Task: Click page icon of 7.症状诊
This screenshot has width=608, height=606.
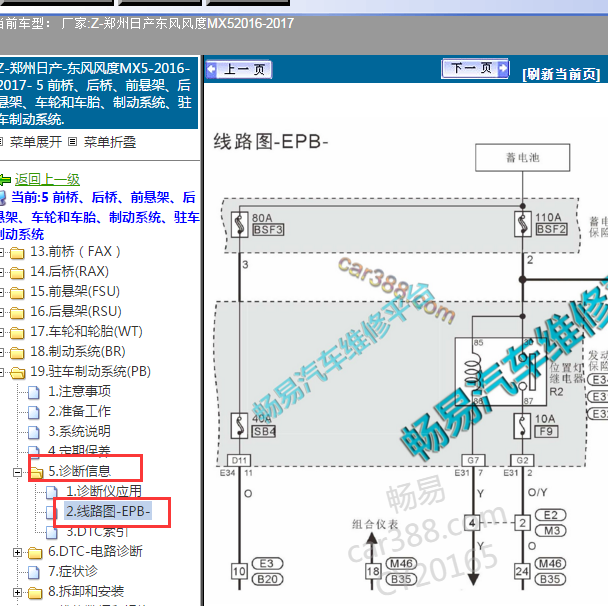Action: [x=34, y=572]
